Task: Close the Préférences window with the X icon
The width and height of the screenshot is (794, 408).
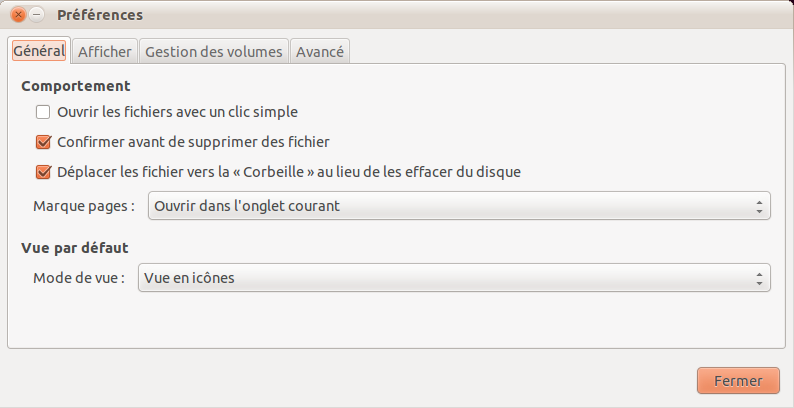Action: (18, 15)
